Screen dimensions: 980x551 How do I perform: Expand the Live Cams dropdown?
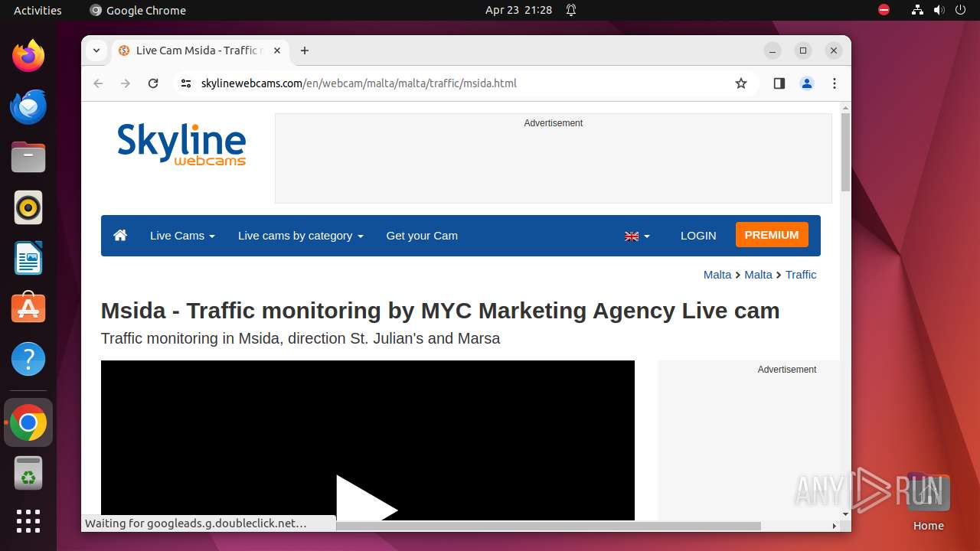click(182, 236)
